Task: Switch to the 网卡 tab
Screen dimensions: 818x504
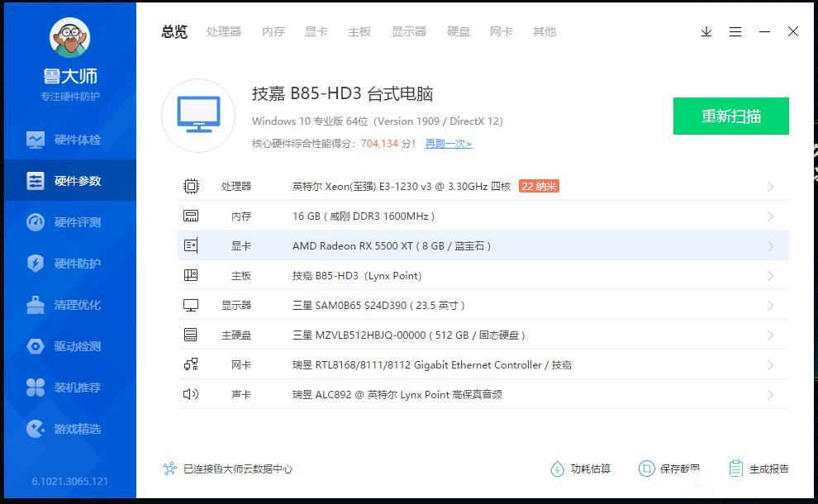Action: tap(501, 32)
